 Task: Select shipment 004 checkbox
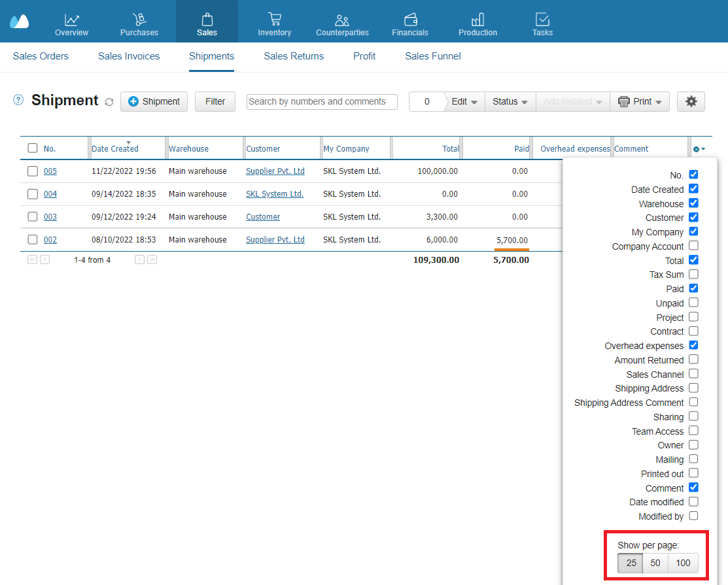click(x=33, y=194)
